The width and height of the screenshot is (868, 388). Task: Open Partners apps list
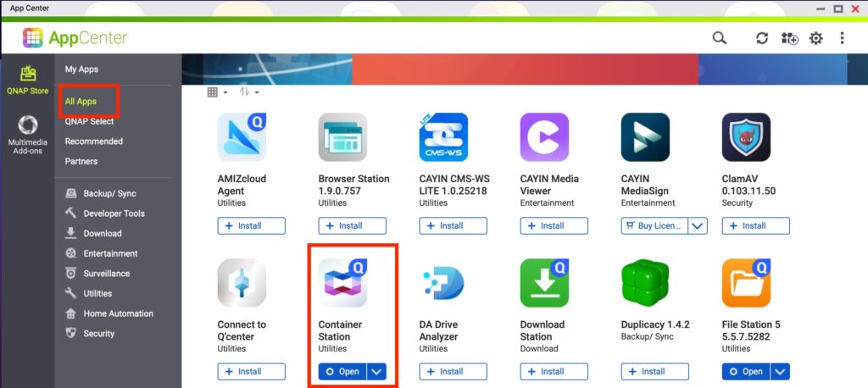(x=81, y=161)
